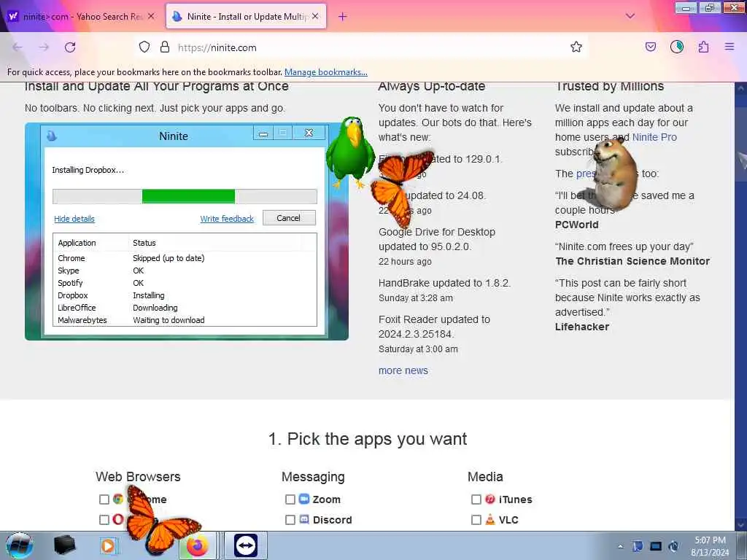Click the Action Center flag tray icon

[638, 546]
